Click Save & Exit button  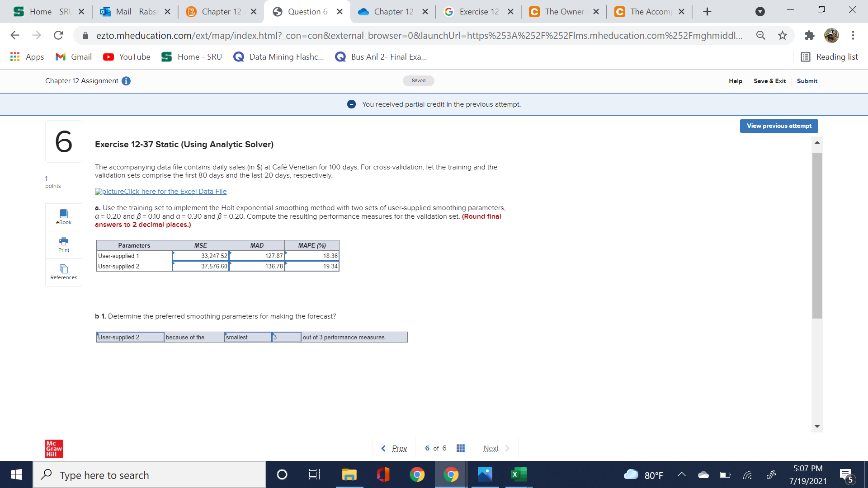pyautogui.click(x=769, y=80)
